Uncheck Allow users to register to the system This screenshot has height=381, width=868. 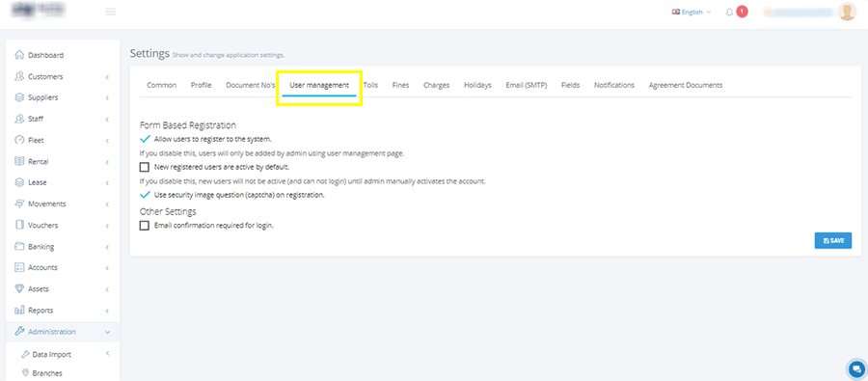click(145, 139)
